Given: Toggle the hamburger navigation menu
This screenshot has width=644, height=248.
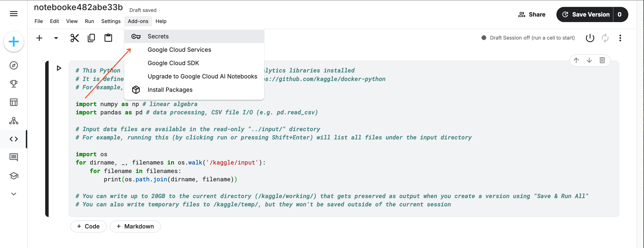Looking at the screenshot, I should tap(14, 14).
